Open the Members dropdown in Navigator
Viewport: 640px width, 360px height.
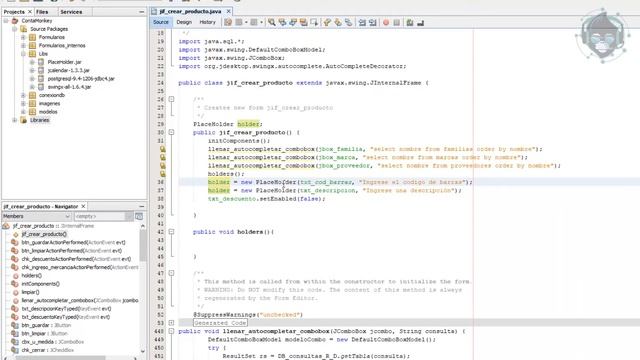[x=36, y=216]
